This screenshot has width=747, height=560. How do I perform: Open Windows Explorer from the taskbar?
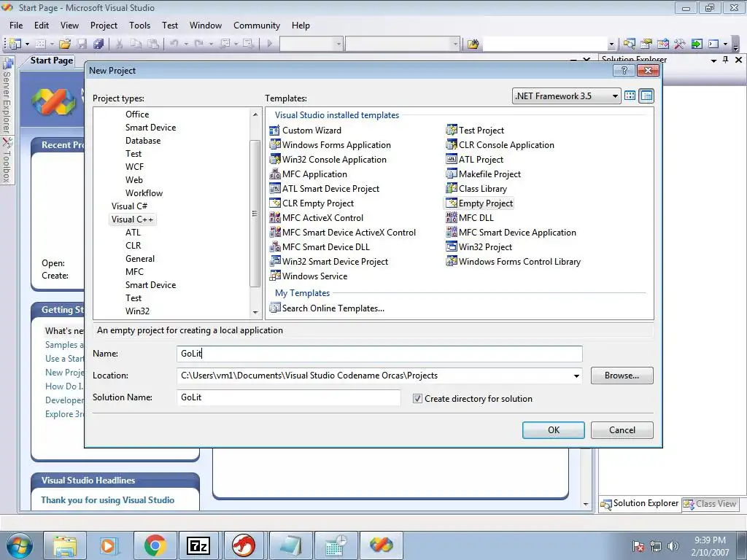tap(65, 545)
